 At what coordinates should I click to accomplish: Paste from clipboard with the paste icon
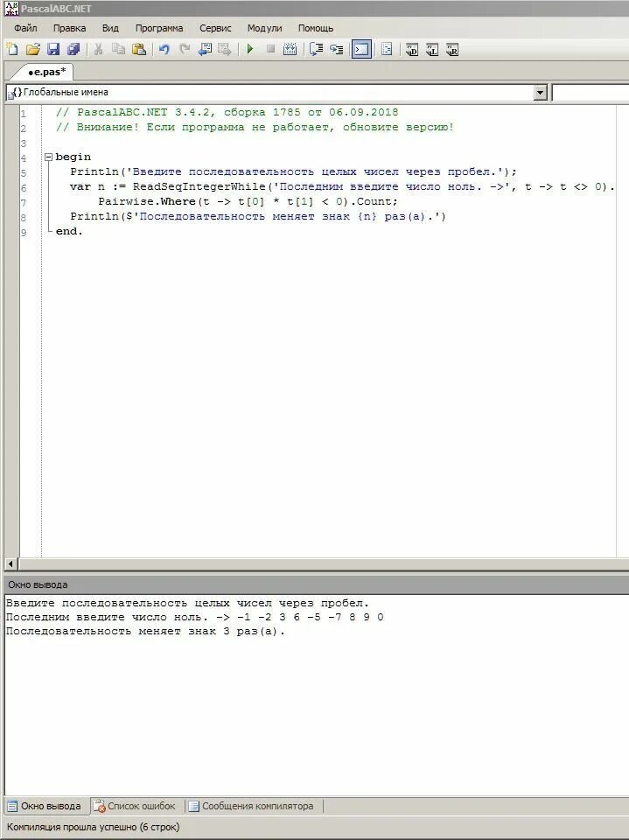pyautogui.click(x=139, y=49)
